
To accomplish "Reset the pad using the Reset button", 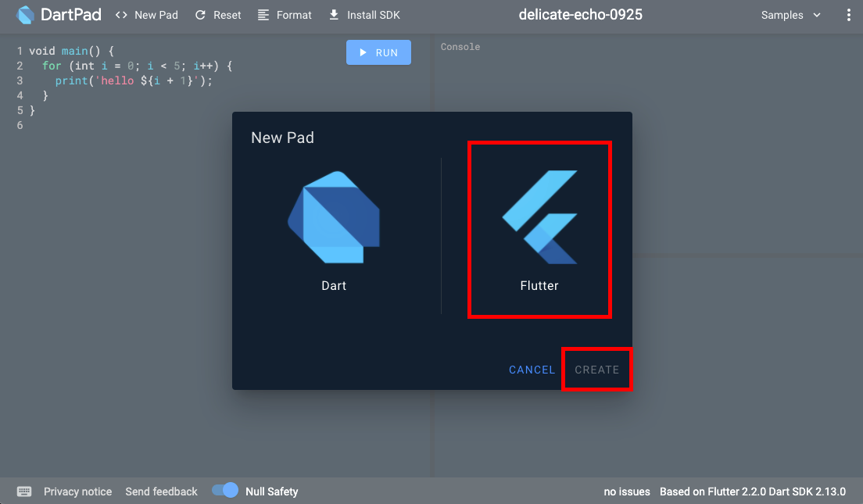I will coord(218,15).
